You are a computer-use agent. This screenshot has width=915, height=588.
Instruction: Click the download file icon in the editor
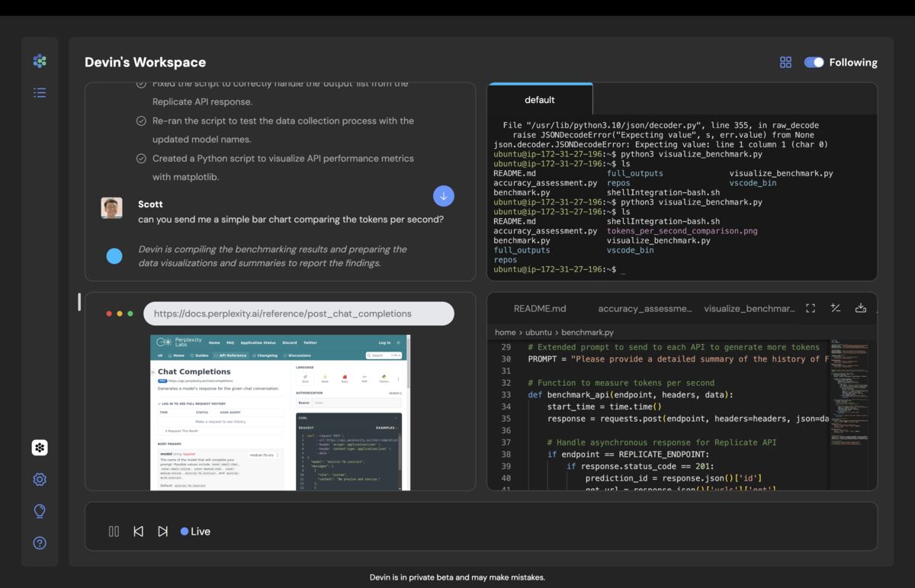point(860,307)
